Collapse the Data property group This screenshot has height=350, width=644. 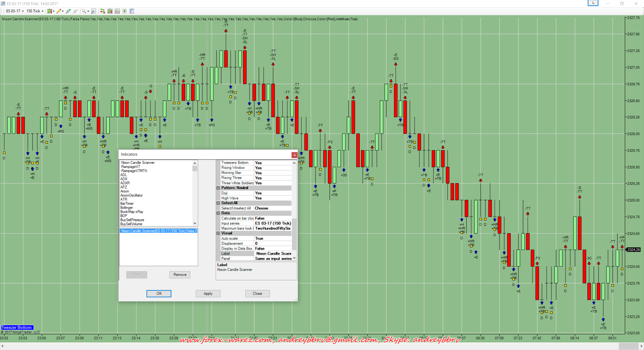218,213
